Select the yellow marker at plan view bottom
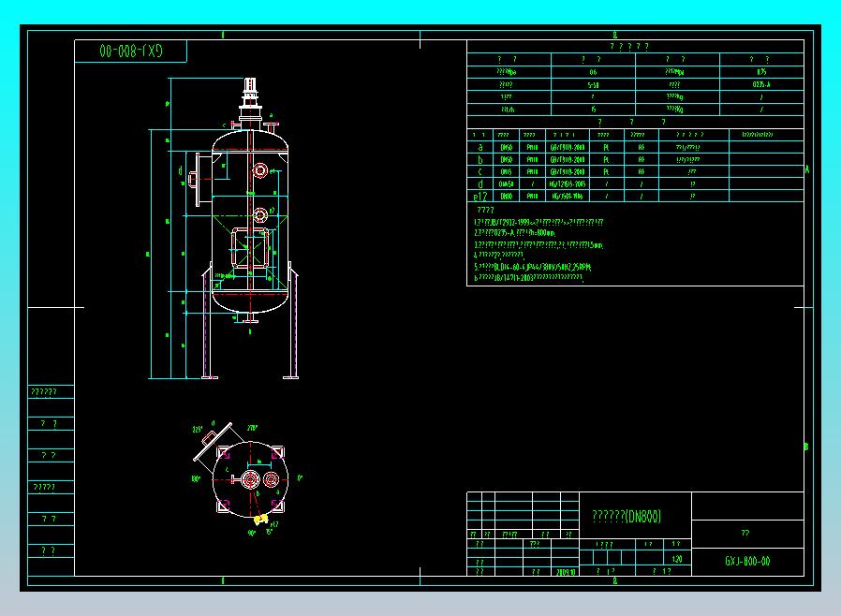 click(260, 519)
